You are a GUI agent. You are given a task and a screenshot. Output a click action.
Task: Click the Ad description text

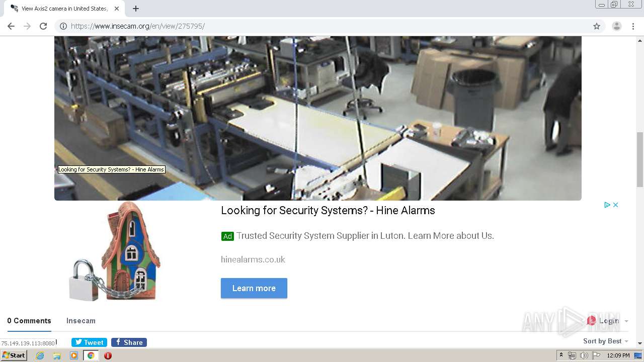365,236
